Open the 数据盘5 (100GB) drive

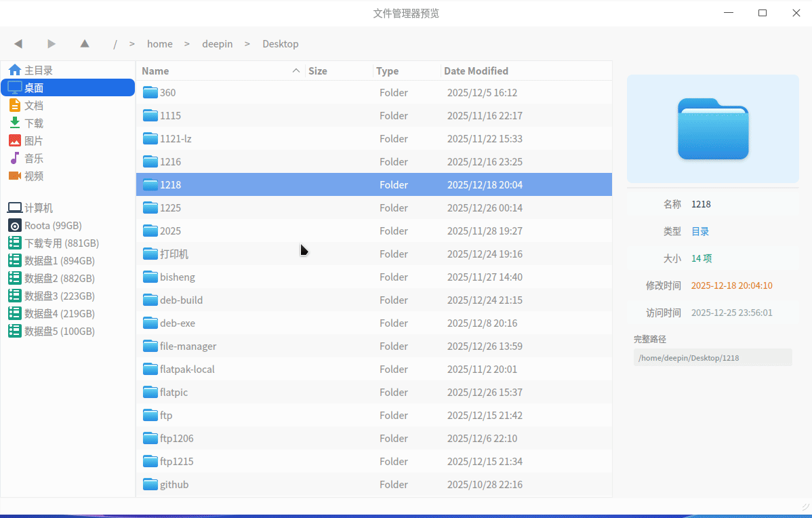pos(68,332)
